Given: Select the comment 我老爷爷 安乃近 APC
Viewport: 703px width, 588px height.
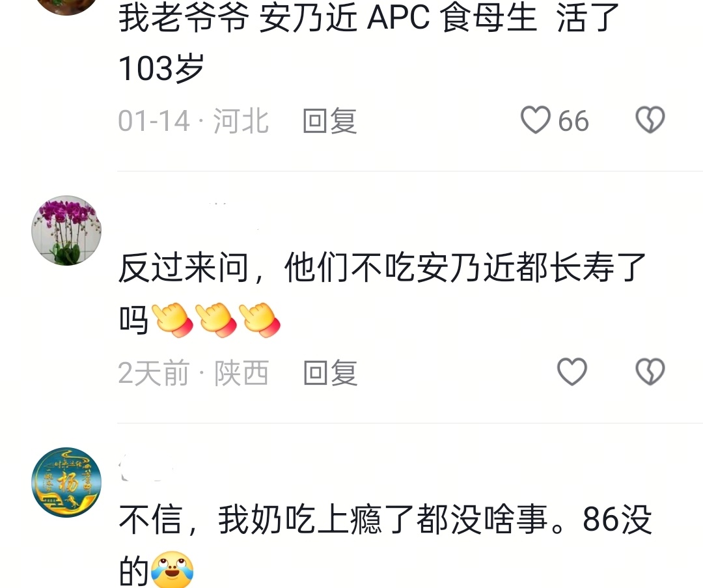Looking at the screenshot, I should point(274,17).
